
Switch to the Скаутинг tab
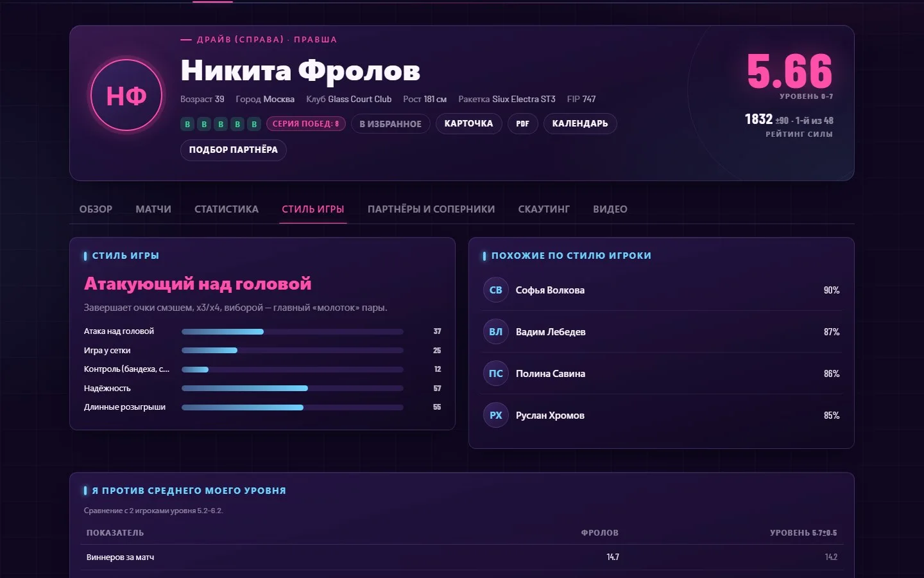pos(544,209)
